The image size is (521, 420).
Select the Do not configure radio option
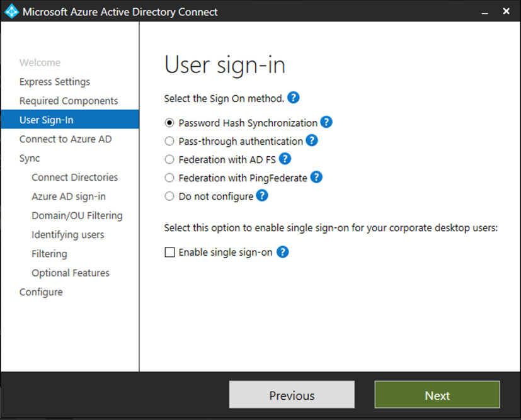[169, 196]
